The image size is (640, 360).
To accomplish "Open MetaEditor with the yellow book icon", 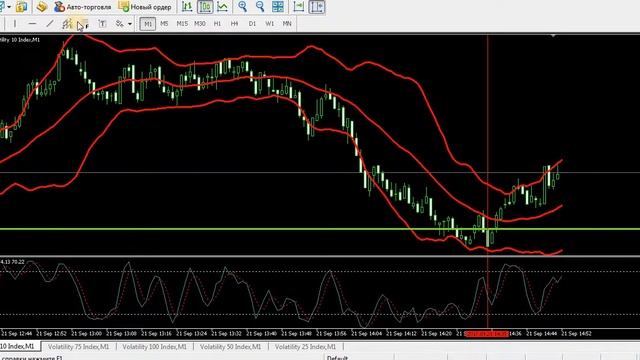I will tap(42, 7).
